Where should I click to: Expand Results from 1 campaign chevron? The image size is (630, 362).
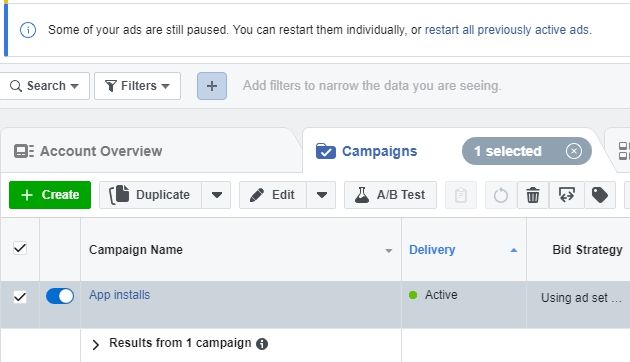[x=95, y=344]
